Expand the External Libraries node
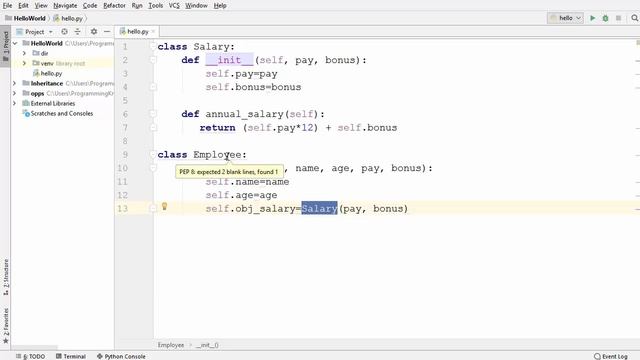The image size is (640, 360). tap(15, 103)
